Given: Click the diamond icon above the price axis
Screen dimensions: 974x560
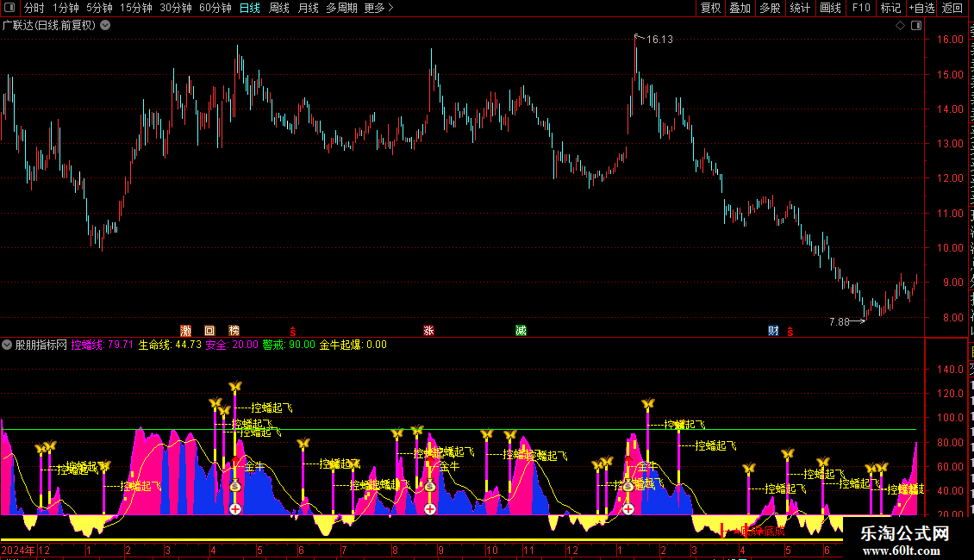Looking at the screenshot, I should point(900,26).
